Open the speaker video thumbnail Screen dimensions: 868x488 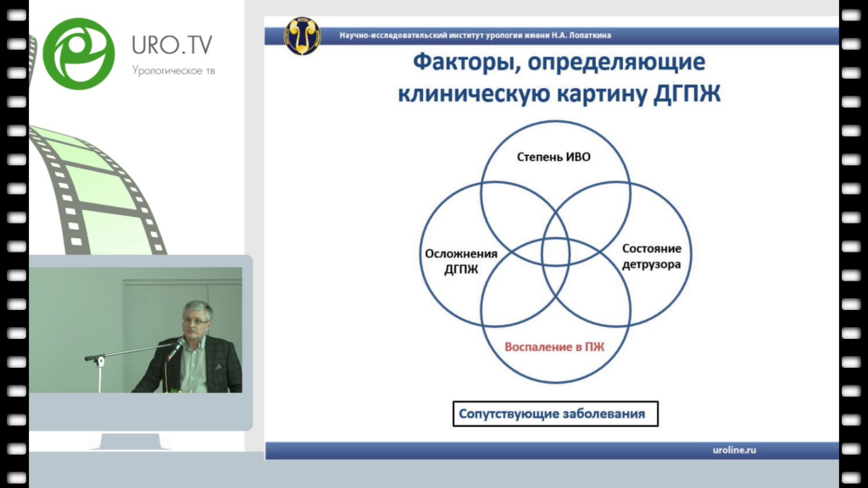point(136,330)
